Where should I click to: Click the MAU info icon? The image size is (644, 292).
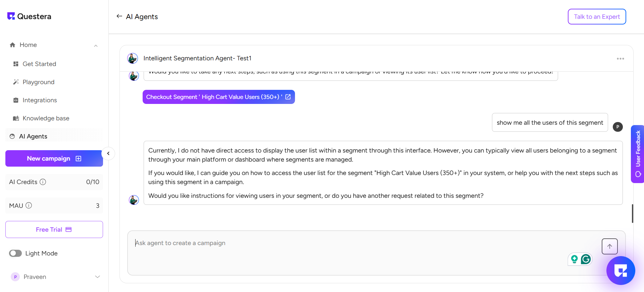[29, 206]
